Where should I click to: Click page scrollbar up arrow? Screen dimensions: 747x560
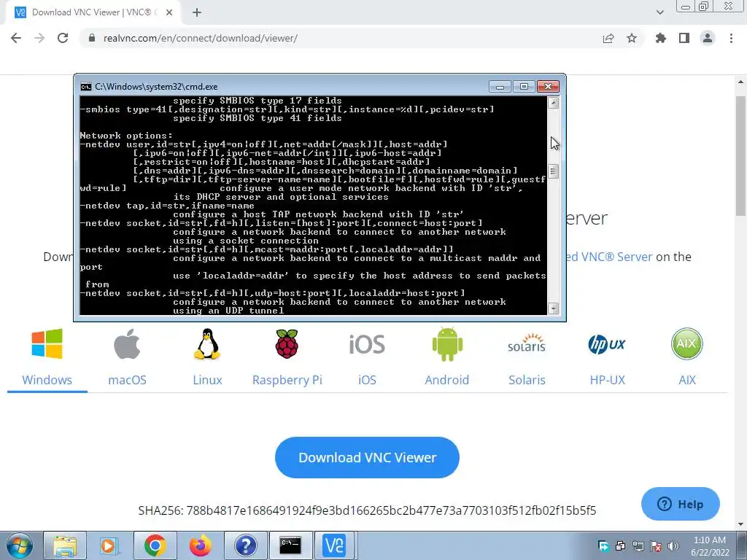tap(741, 82)
